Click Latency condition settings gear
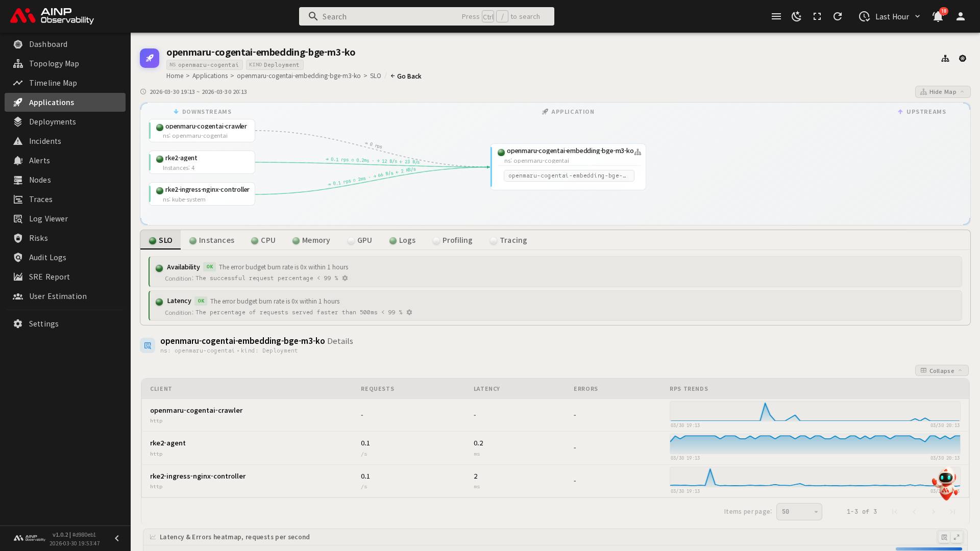 [x=409, y=312]
